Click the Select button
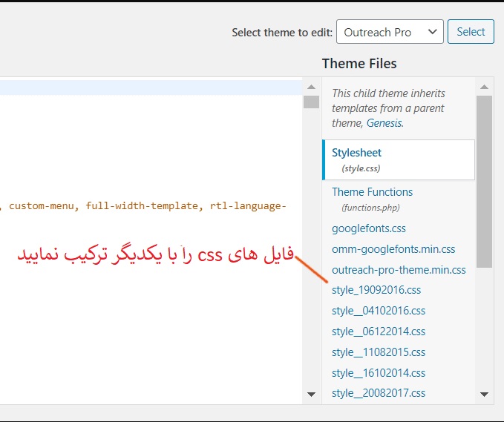This screenshot has width=504, height=422. click(471, 32)
